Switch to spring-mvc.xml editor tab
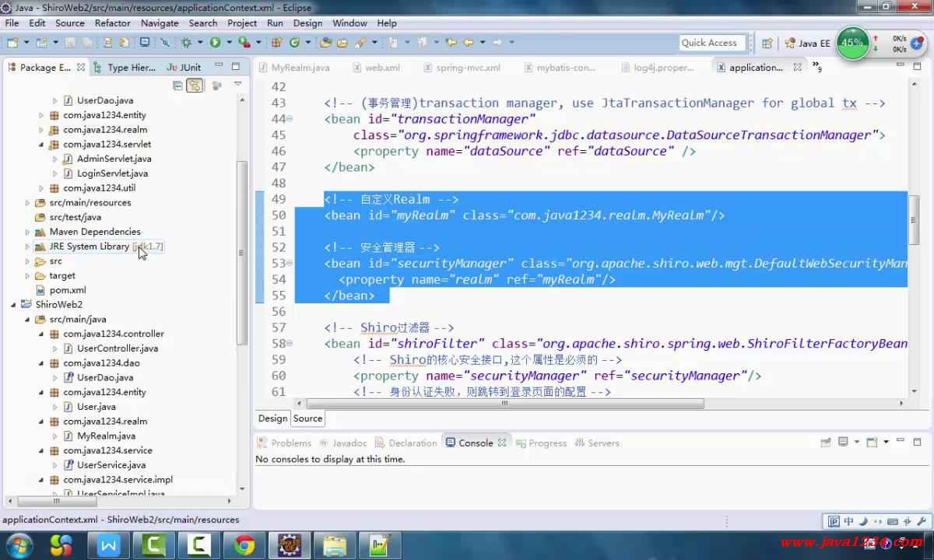 (462, 68)
